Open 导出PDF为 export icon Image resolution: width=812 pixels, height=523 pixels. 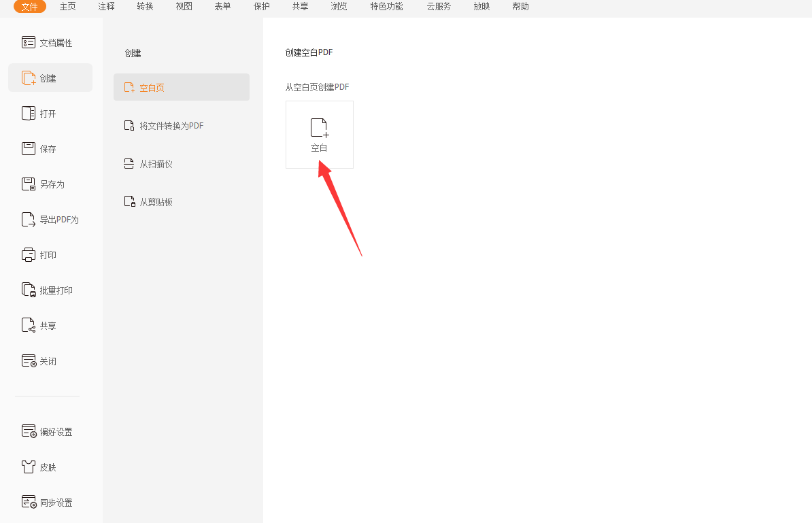(29, 220)
